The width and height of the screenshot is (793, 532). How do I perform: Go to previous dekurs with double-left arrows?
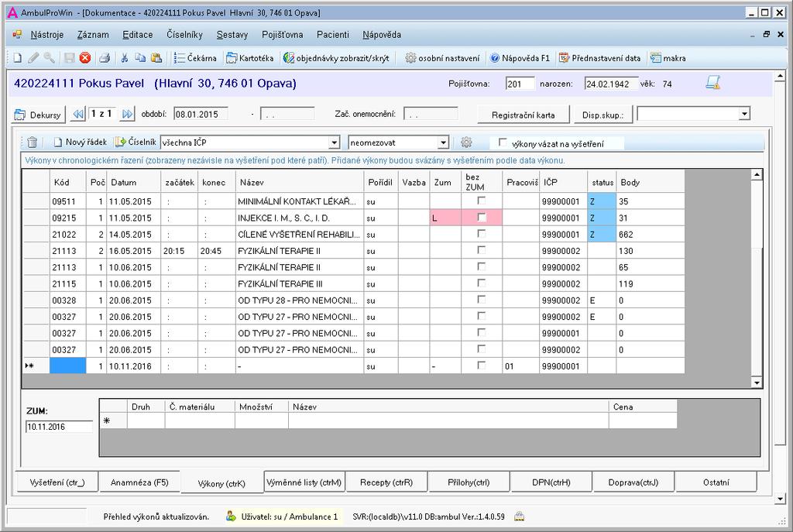pyautogui.click(x=78, y=115)
